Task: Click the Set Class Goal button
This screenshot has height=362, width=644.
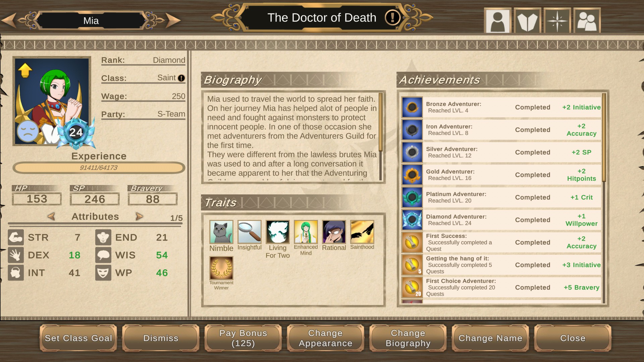Action: point(78,338)
